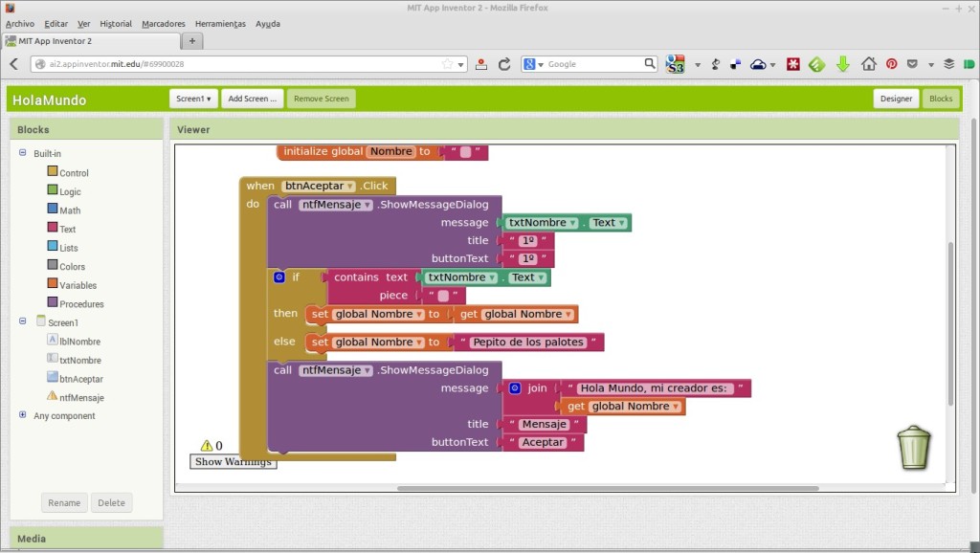The height and width of the screenshot is (553, 980).
Task: Click the yellow warning triangle icon
Action: point(206,445)
